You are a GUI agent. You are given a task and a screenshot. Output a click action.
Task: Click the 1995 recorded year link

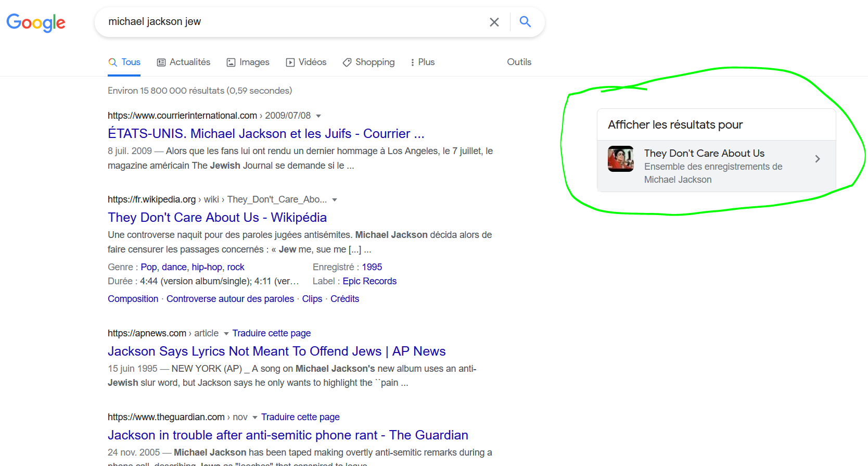[x=372, y=267]
